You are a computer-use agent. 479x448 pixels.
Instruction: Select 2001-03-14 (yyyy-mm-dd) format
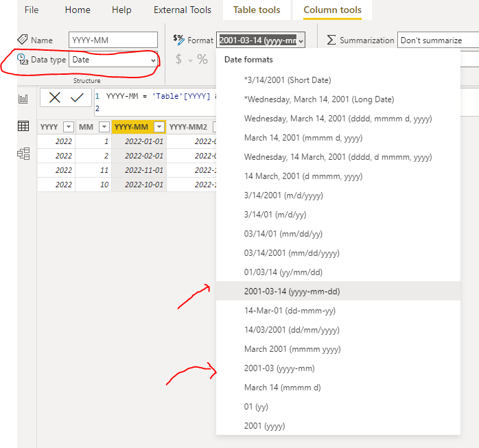338,291
